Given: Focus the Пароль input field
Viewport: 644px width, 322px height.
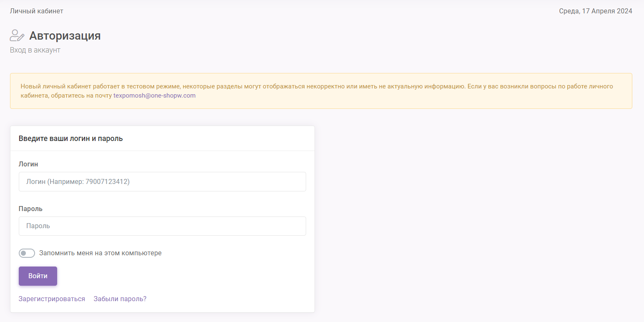Looking at the screenshot, I should coord(162,226).
